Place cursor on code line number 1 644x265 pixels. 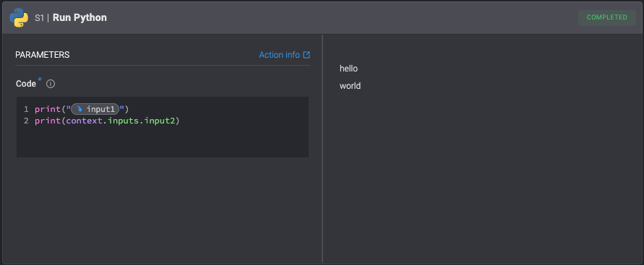[x=26, y=109]
